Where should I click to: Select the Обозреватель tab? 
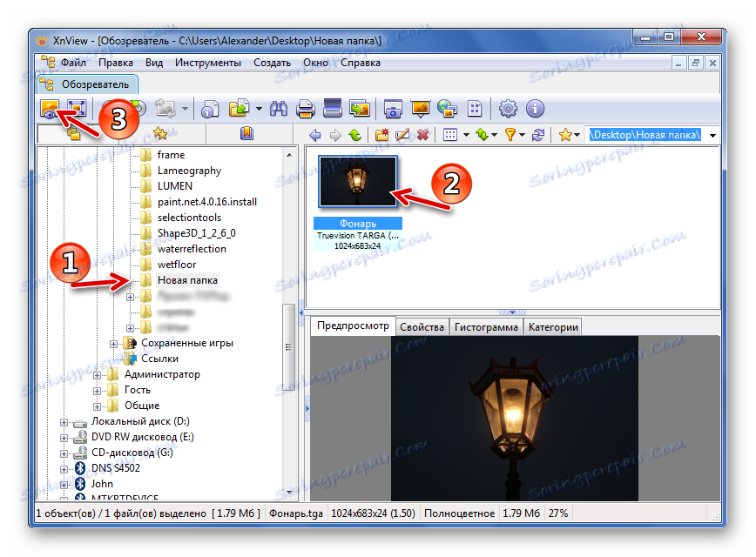point(87,84)
